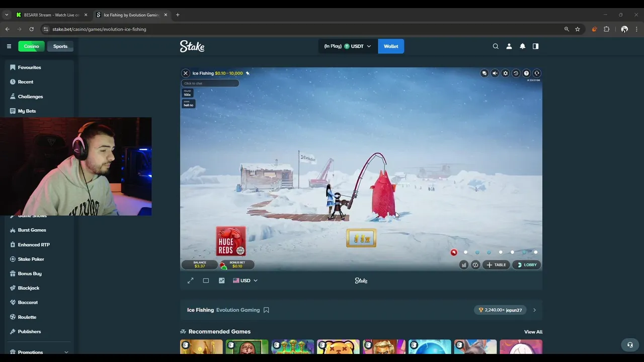This screenshot has width=644, height=362.
Task: Expand big wins with right chevron
Action: 534,310
